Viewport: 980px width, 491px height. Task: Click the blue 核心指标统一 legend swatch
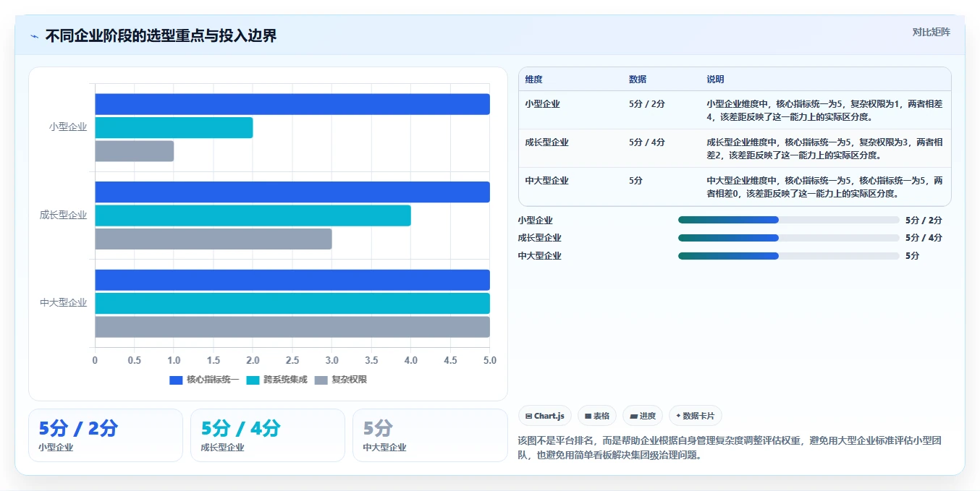click(x=176, y=380)
